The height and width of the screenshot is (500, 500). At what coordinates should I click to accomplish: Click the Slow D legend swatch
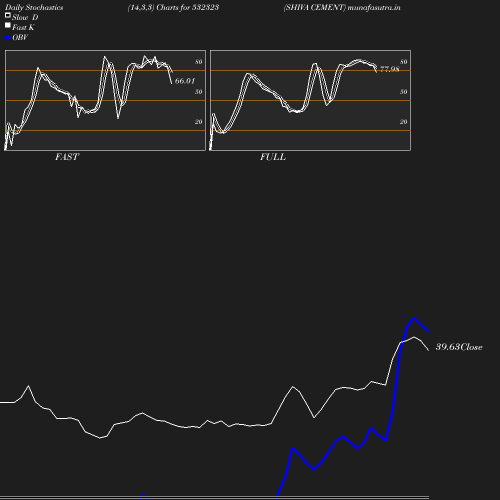(8, 15)
